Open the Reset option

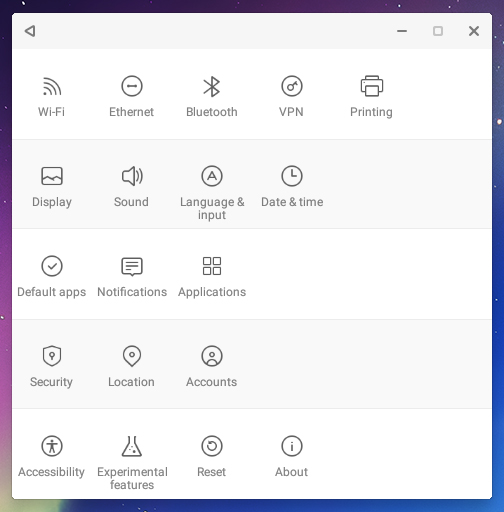pyautogui.click(x=212, y=457)
